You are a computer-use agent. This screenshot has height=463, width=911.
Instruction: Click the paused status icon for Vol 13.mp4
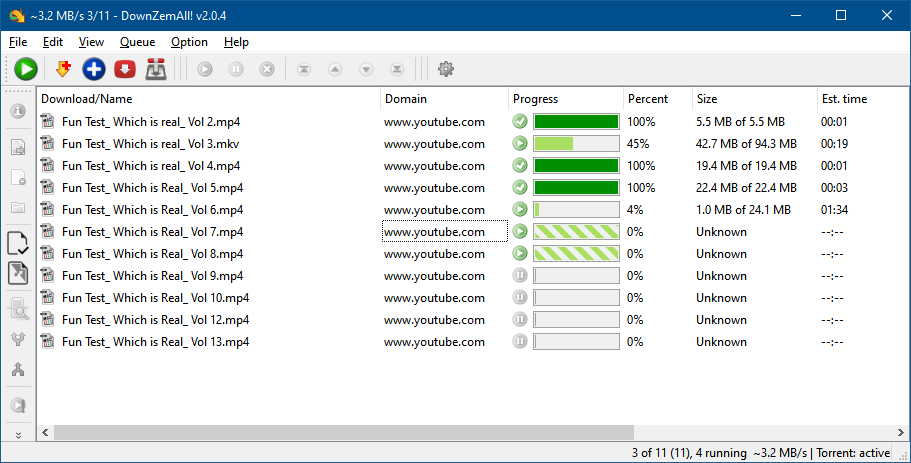(520, 342)
